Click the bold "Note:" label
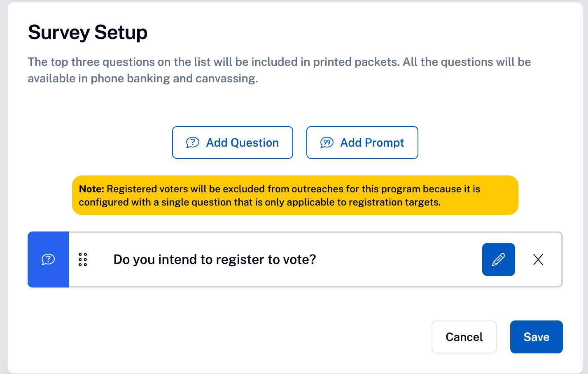This screenshot has width=588, height=374. click(91, 189)
